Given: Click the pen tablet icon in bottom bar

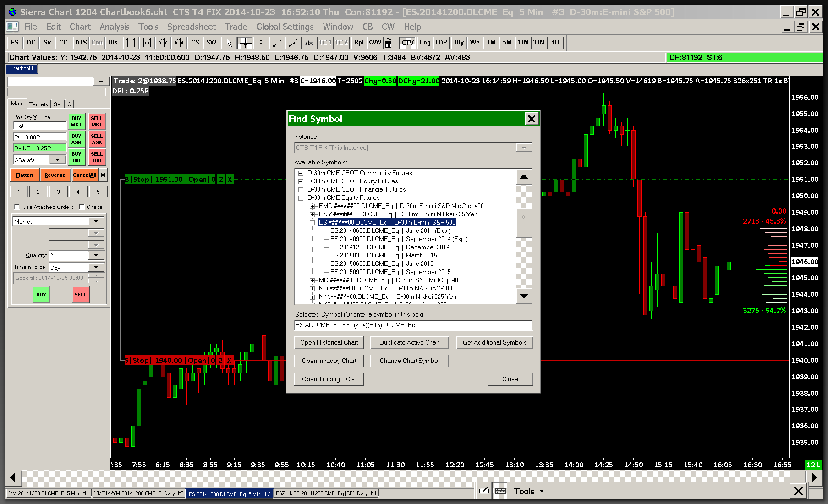Looking at the screenshot, I should click(483, 491).
